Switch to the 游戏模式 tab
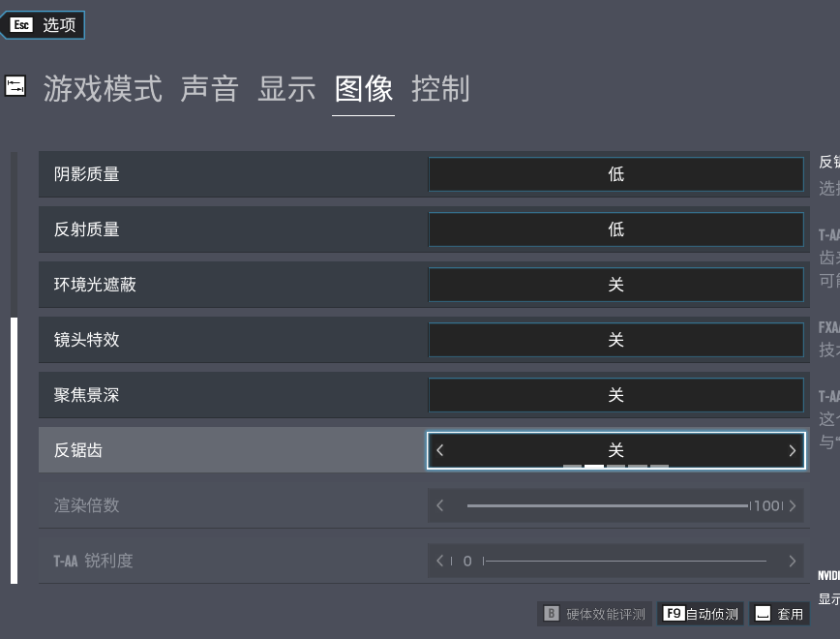This screenshot has height=639, width=840. click(103, 89)
